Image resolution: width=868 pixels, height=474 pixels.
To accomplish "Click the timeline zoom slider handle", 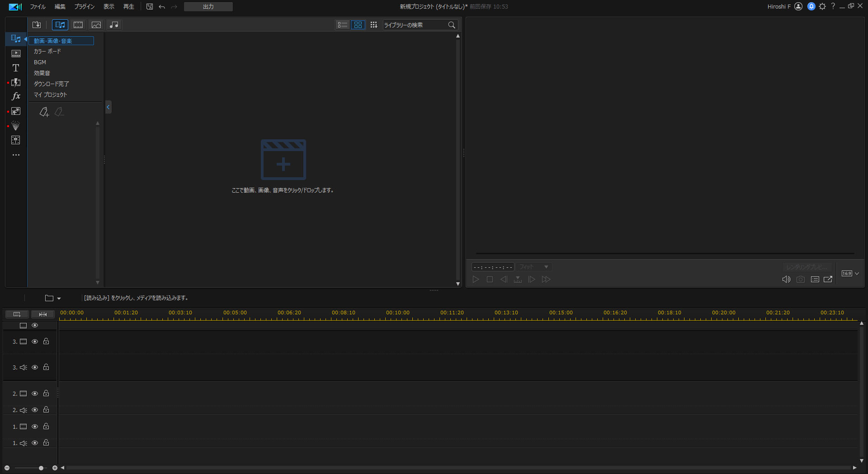I will [x=41, y=468].
